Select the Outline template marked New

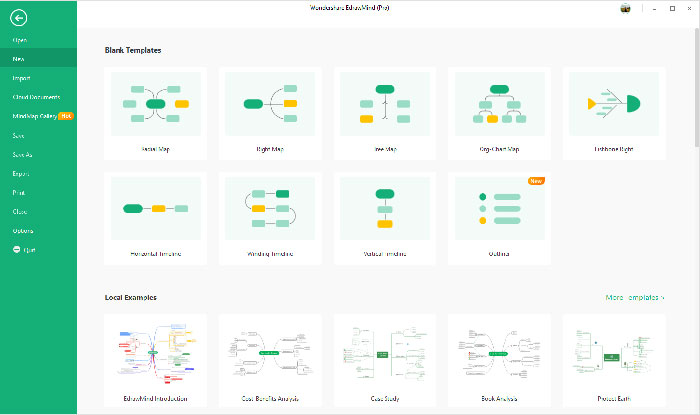499,219
